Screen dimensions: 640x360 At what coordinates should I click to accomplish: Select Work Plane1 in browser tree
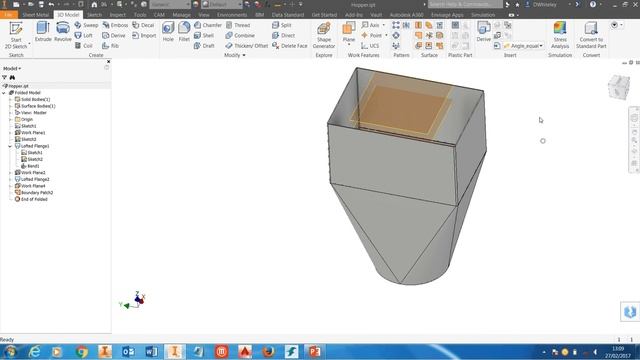pyautogui.click(x=30, y=133)
